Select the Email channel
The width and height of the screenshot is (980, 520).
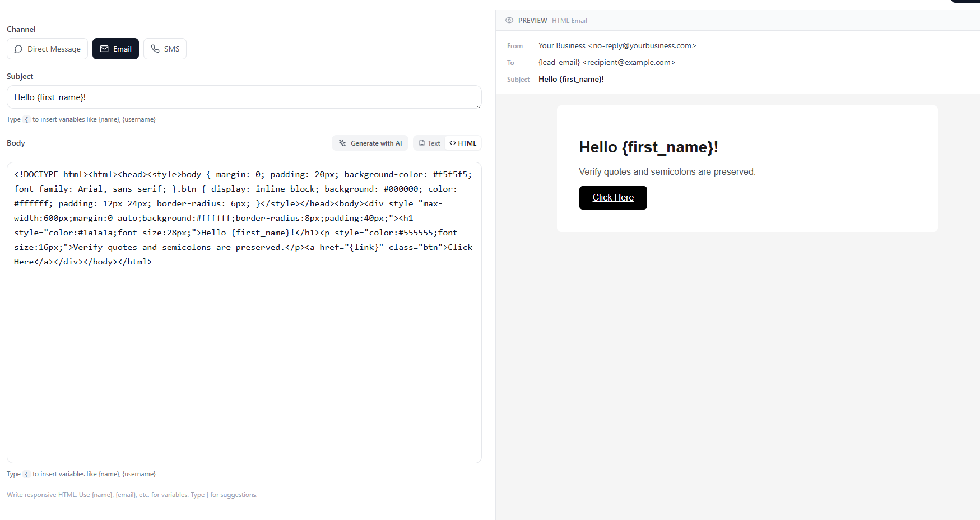tap(115, 49)
